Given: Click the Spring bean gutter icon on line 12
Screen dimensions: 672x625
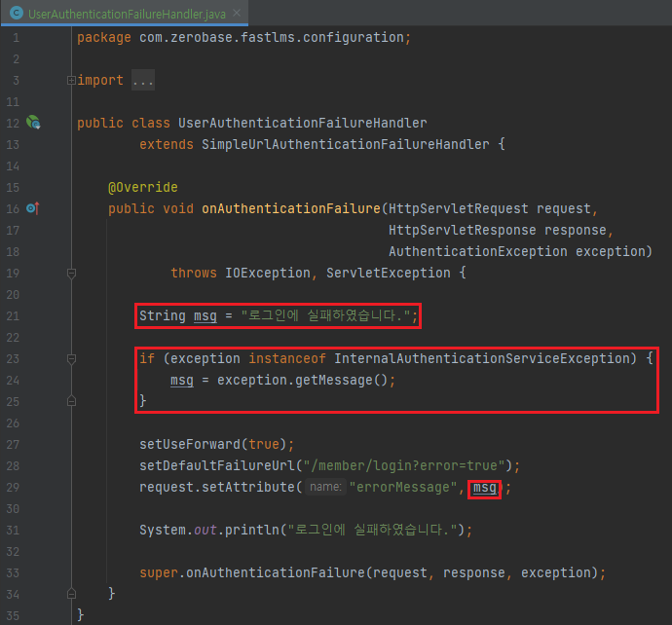Looking at the screenshot, I should [33, 123].
